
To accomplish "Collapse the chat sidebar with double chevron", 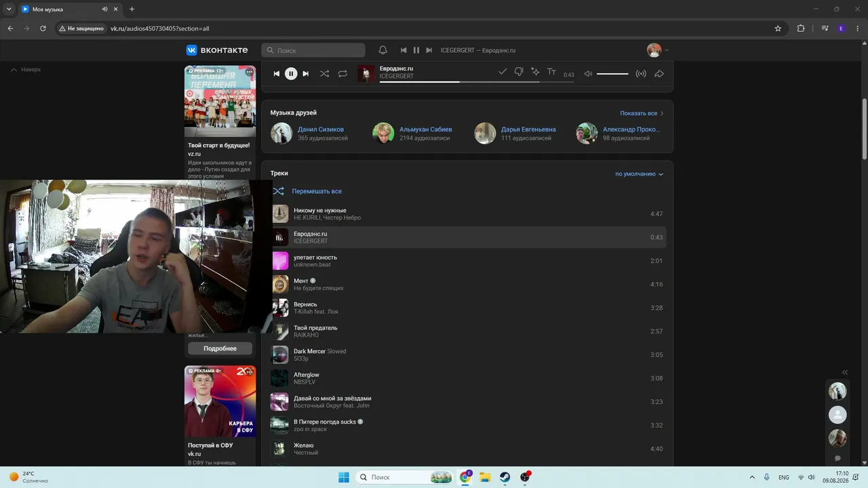I will click(x=845, y=372).
